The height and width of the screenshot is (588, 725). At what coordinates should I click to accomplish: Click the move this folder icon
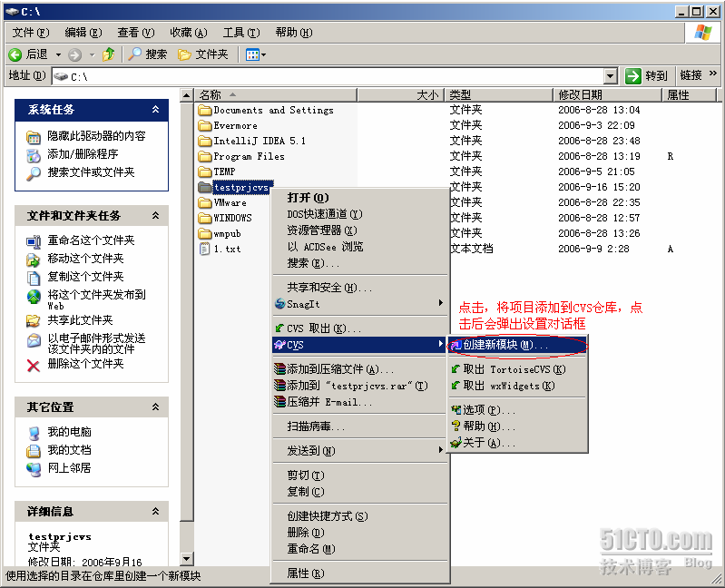pos(34,260)
